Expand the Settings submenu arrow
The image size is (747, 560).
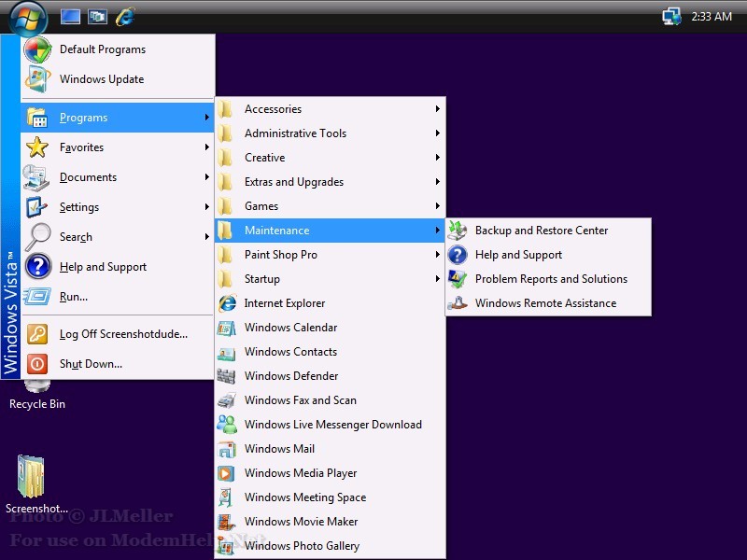click(206, 207)
